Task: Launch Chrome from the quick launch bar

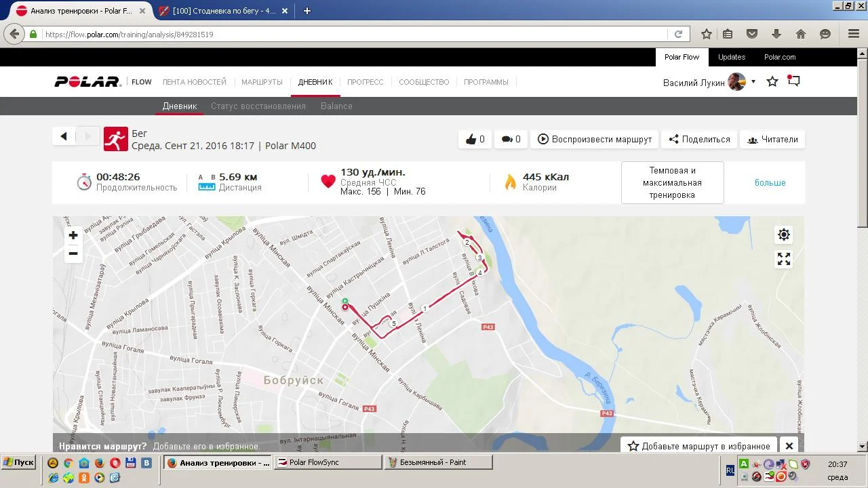Action: tap(68, 463)
